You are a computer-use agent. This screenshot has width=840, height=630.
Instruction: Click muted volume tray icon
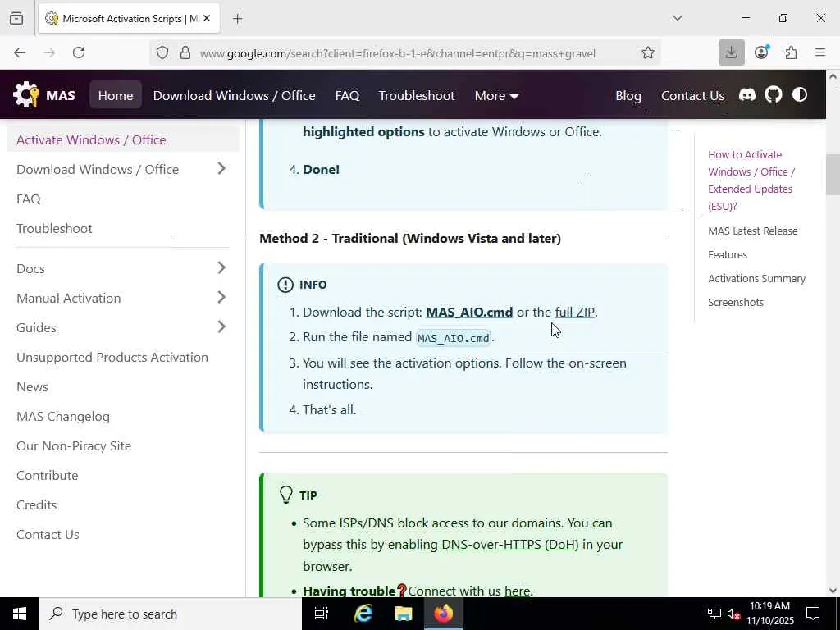click(x=733, y=614)
